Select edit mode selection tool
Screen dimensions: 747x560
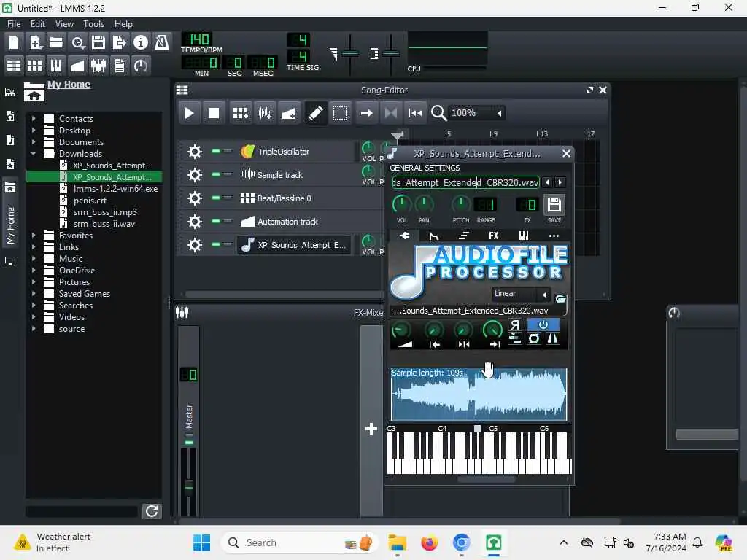(x=340, y=113)
